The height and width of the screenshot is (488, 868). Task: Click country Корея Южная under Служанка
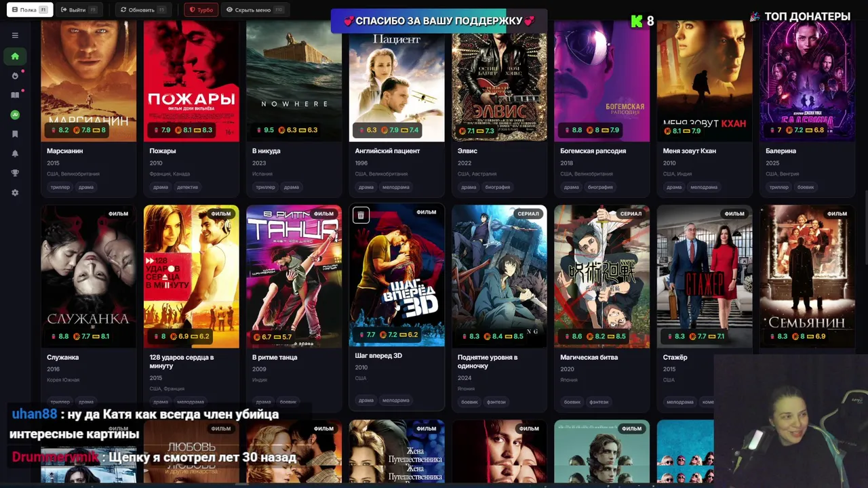point(63,380)
